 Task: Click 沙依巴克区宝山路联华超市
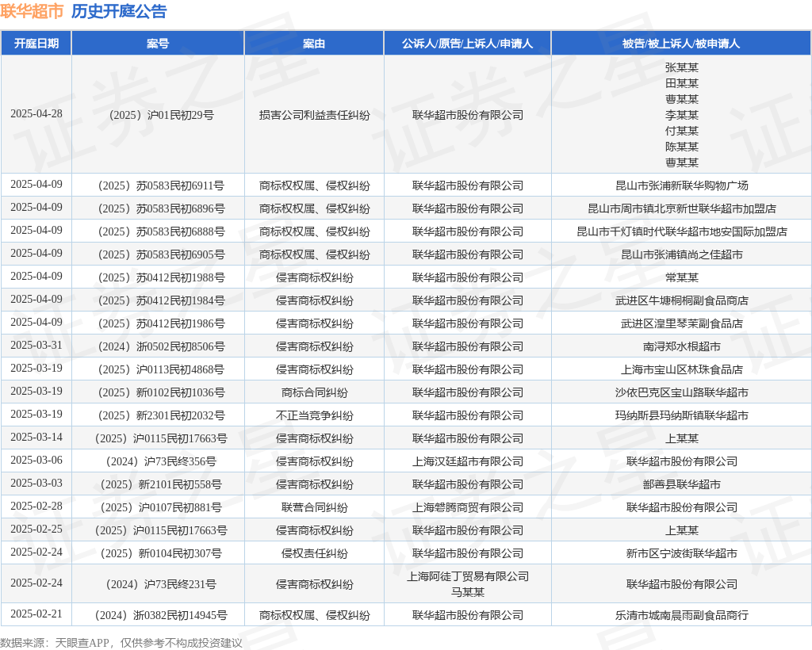pos(681,393)
